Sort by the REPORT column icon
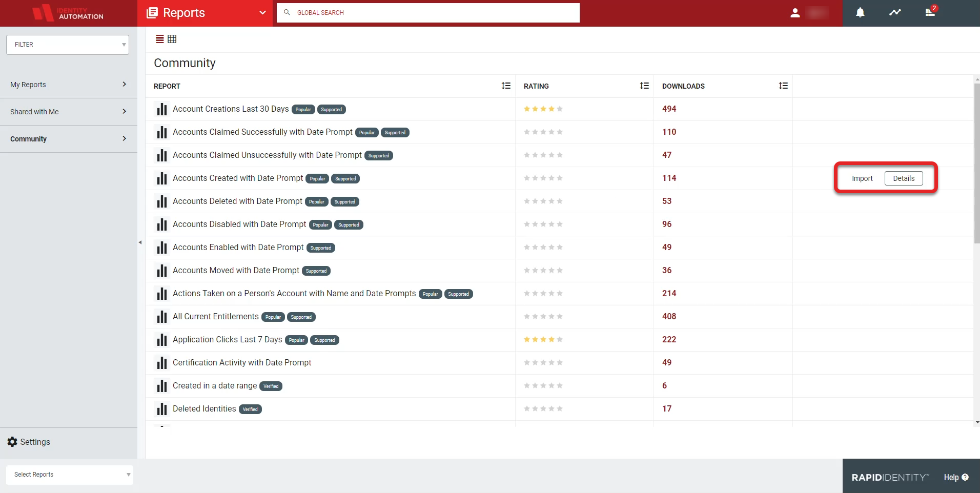Viewport: 980px width, 493px height. [x=506, y=86]
